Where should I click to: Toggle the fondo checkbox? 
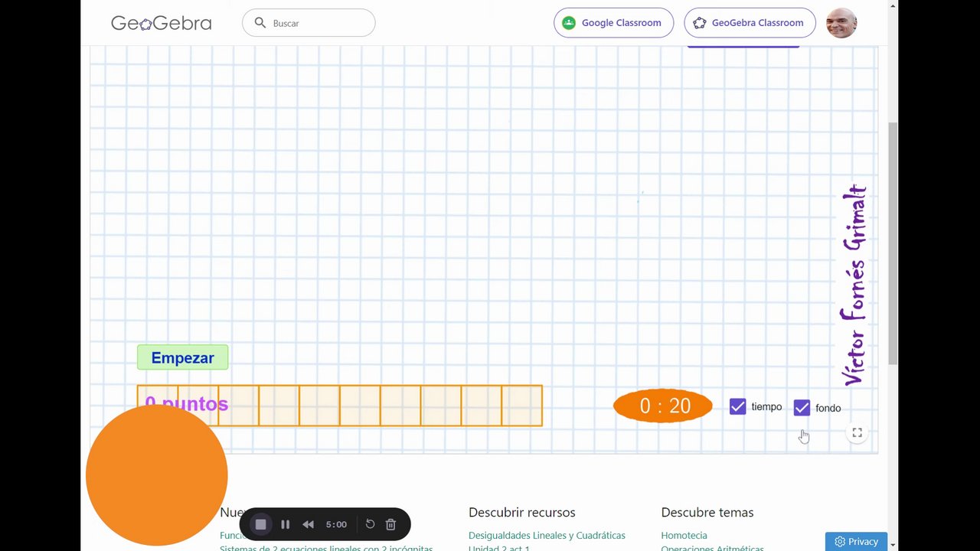802,408
